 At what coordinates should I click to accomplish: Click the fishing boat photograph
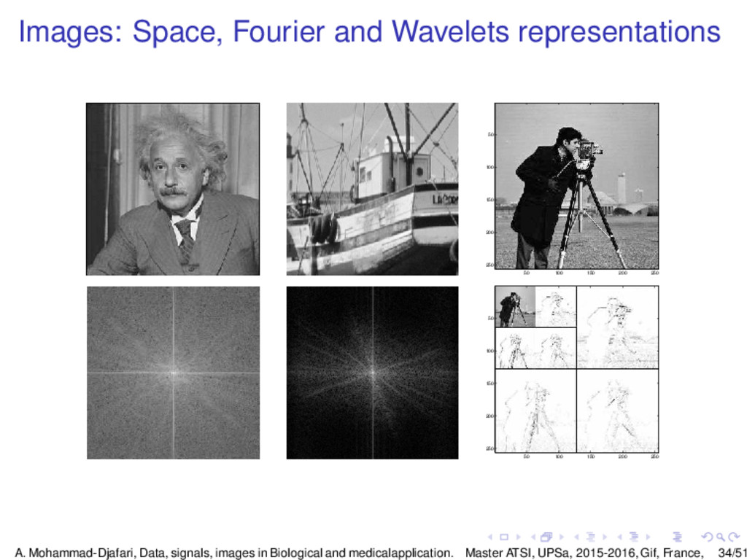[x=372, y=189]
